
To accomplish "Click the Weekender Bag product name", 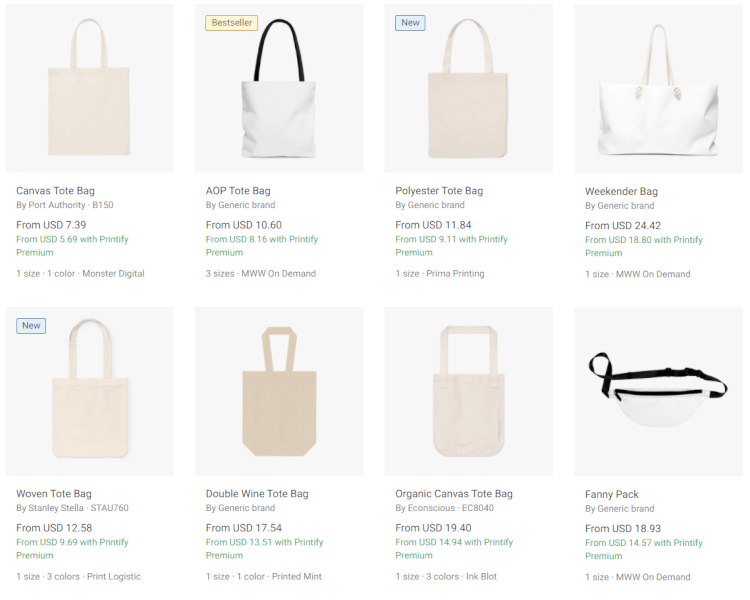I will click(621, 192).
